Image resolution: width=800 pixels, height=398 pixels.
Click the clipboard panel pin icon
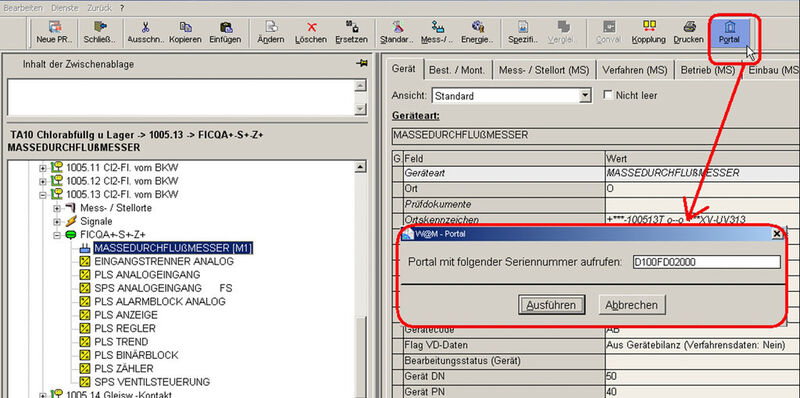(x=362, y=64)
